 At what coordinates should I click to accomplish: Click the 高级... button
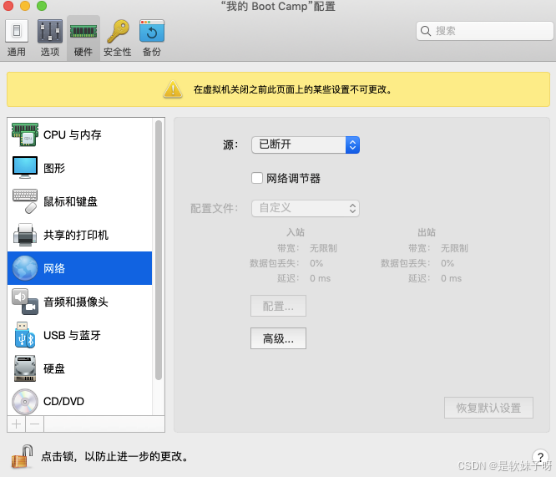pyautogui.click(x=278, y=338)
